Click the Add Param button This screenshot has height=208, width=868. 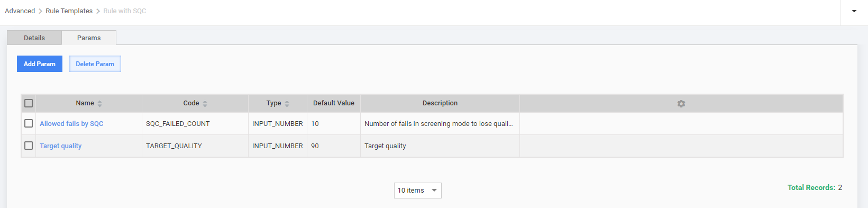pos(40,64)
